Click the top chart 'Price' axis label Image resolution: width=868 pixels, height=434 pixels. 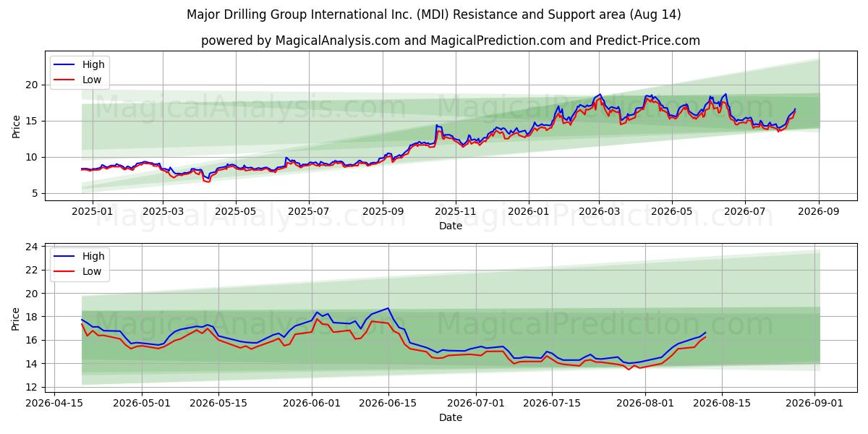pyautogui.click(x=17, y=126)
